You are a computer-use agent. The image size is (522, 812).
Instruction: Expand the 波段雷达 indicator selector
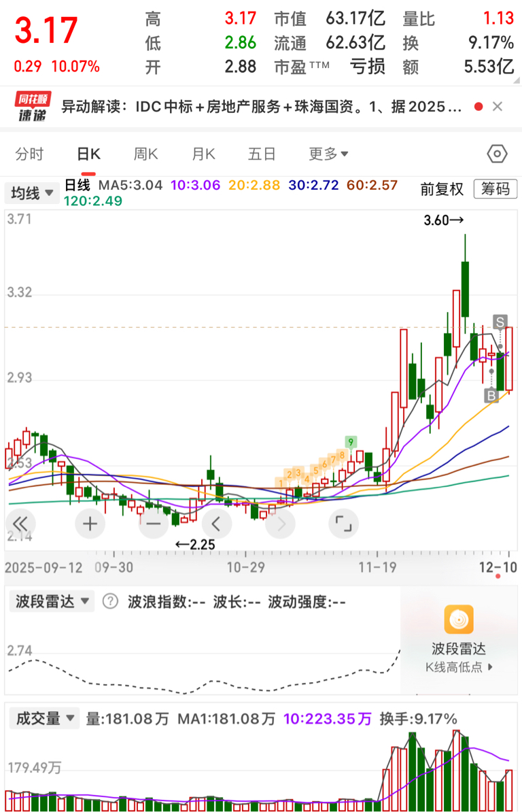(x=52, y=602)
